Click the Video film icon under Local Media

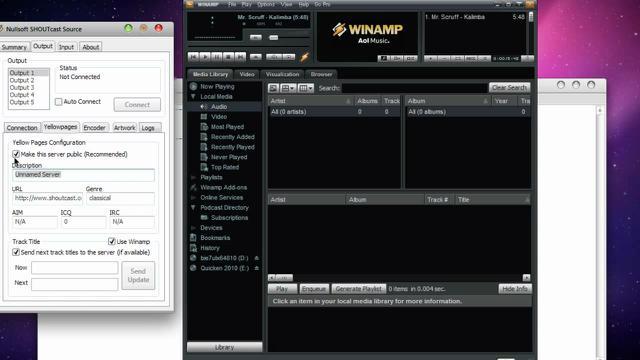[204, 117]
